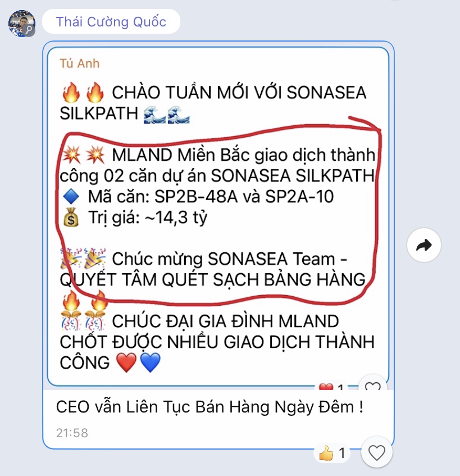Open the thumbs-up reaction count
The width and height of the screenshot is (460, 476).
[x=333, y=453]
